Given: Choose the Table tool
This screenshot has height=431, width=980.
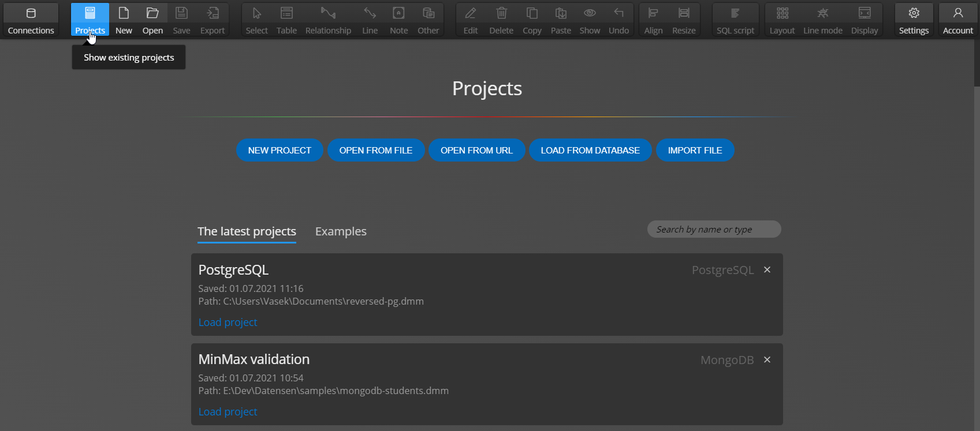Looking at the screenshot, I should 286,20.
